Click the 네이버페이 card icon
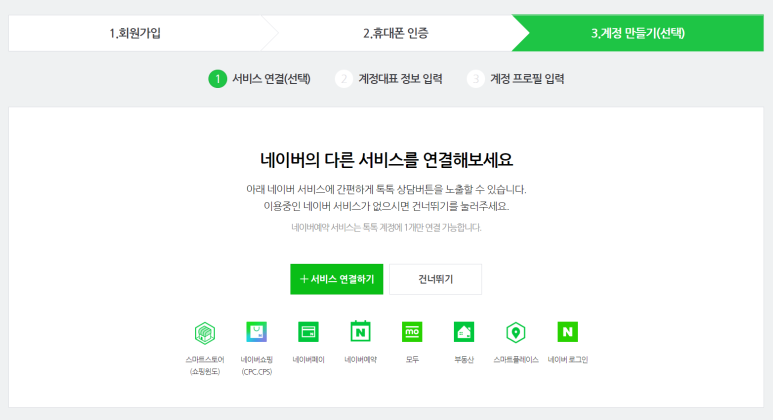Viewport: 773px width, 420px height. pyautogui.click(x=309, y=332)
